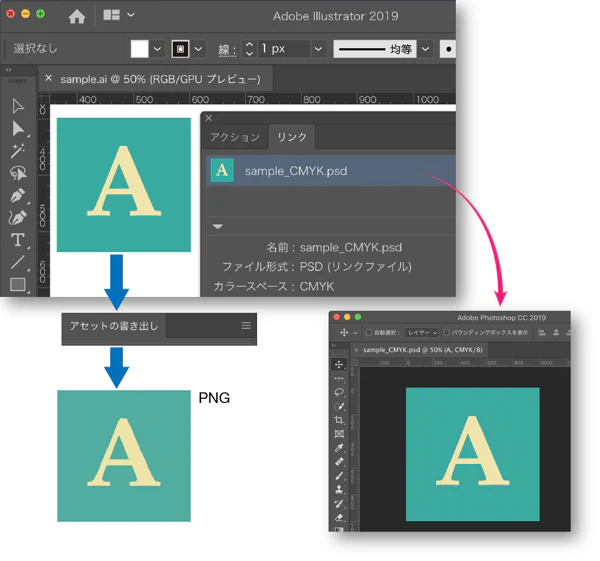Select the sample_CMYK.psd link row
This screenshot has width=600, height=561.
pyautogui.click(x=331, y=171)
